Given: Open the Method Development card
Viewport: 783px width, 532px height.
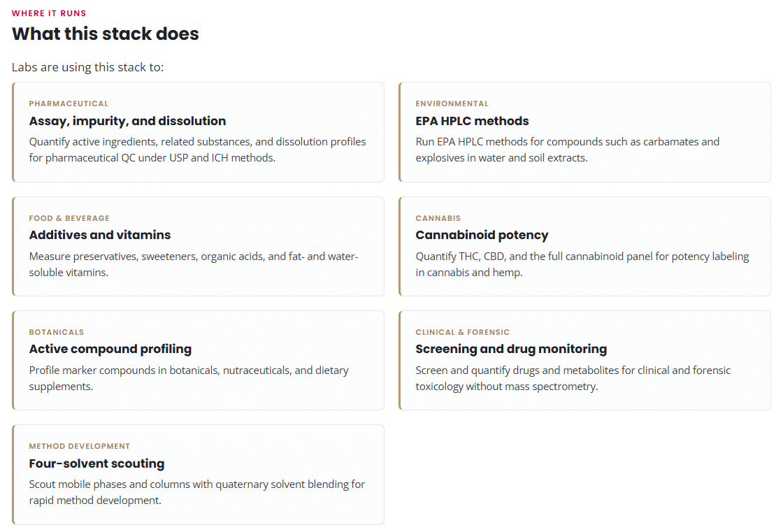Looking at the screenshot, I should point(199,475).
